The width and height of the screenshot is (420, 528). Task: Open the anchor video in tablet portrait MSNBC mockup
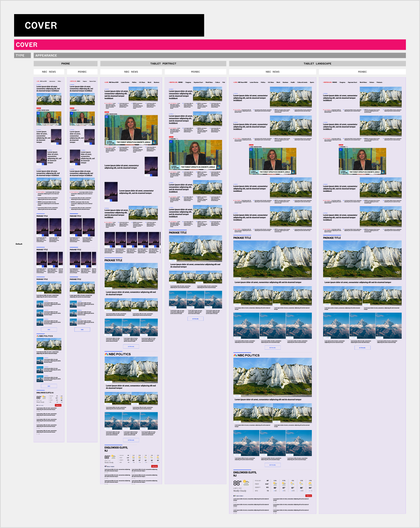pyautogui.click(x=196, y=155)
